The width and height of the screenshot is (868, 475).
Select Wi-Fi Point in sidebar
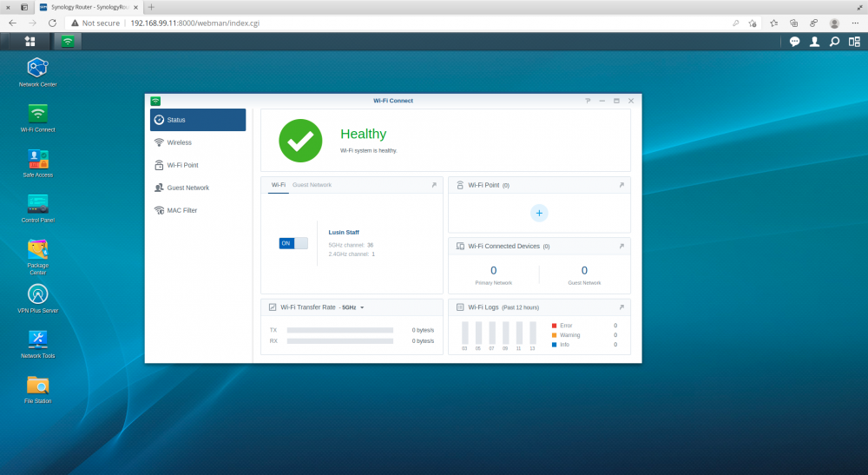click(198, 165)
